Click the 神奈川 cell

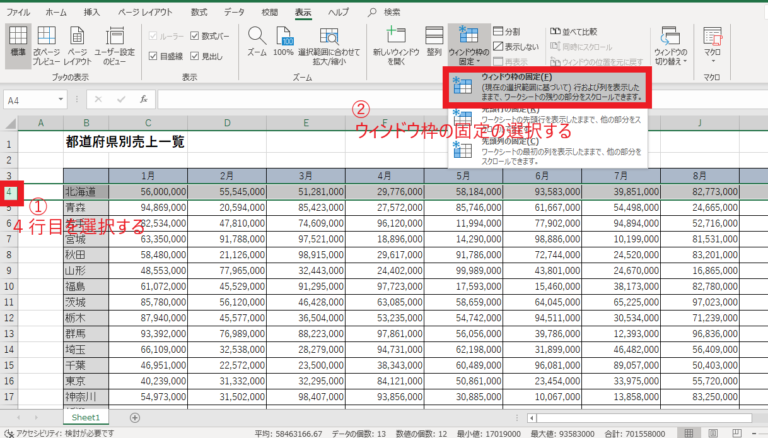(x=86, y=396)
